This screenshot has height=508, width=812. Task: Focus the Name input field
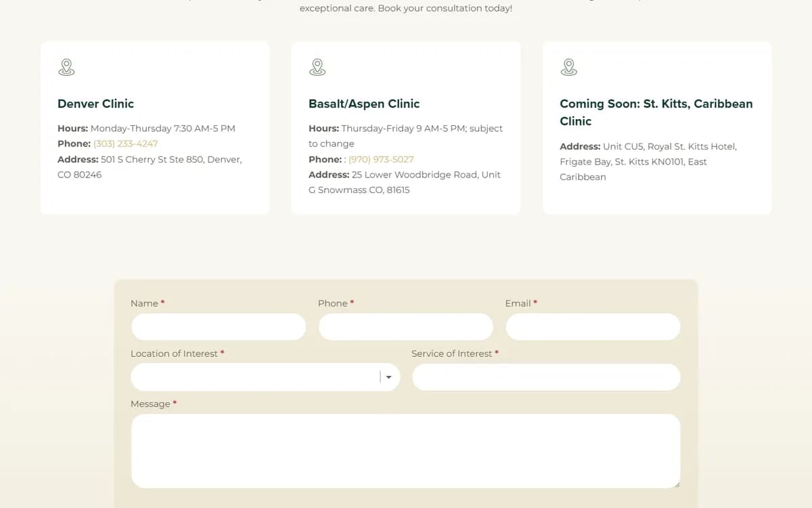(219, 326)
